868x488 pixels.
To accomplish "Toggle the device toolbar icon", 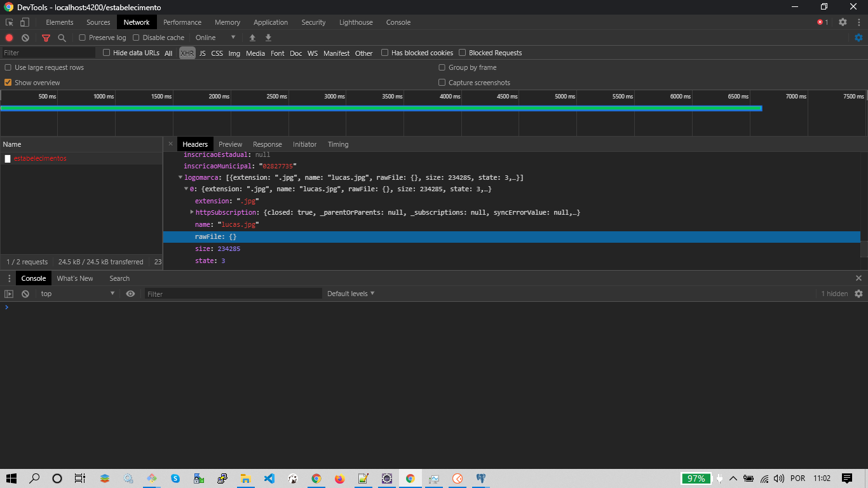I will click(24, 22).
